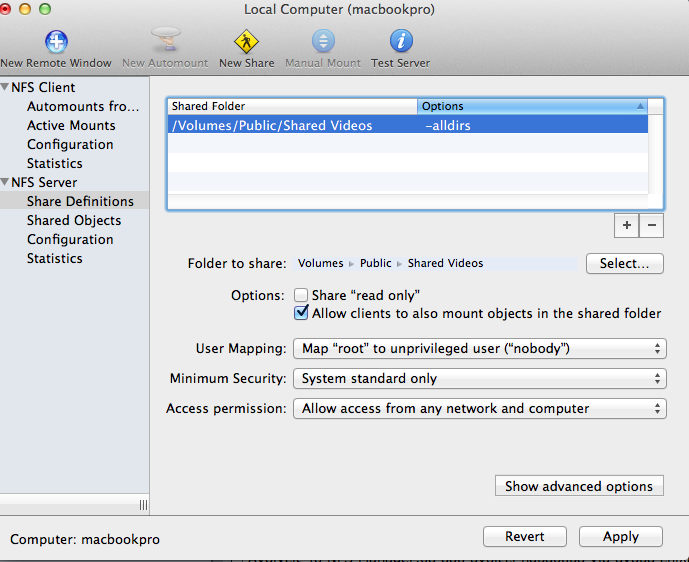Click sidebar resize handle icon
The width and height of the screenshot is (689, 562).
[x=142, y=505]
